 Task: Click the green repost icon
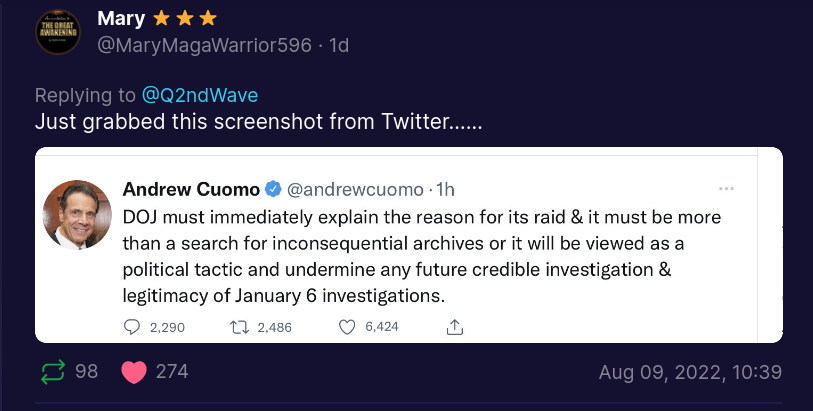point(51,372)
